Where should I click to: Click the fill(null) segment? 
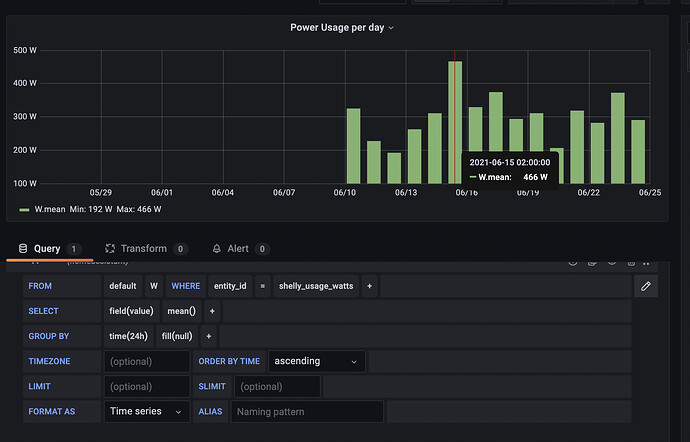pyautogui.click(x=177, y=336)
